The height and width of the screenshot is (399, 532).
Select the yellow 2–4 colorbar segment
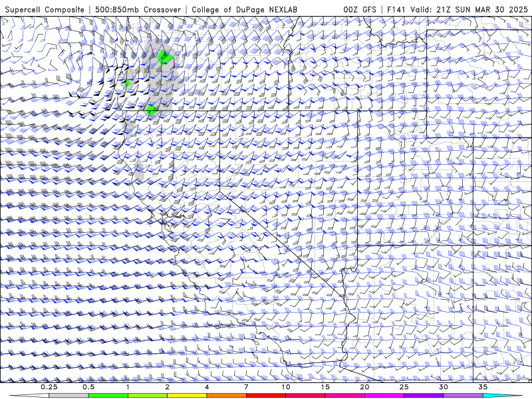coord(187,396)
